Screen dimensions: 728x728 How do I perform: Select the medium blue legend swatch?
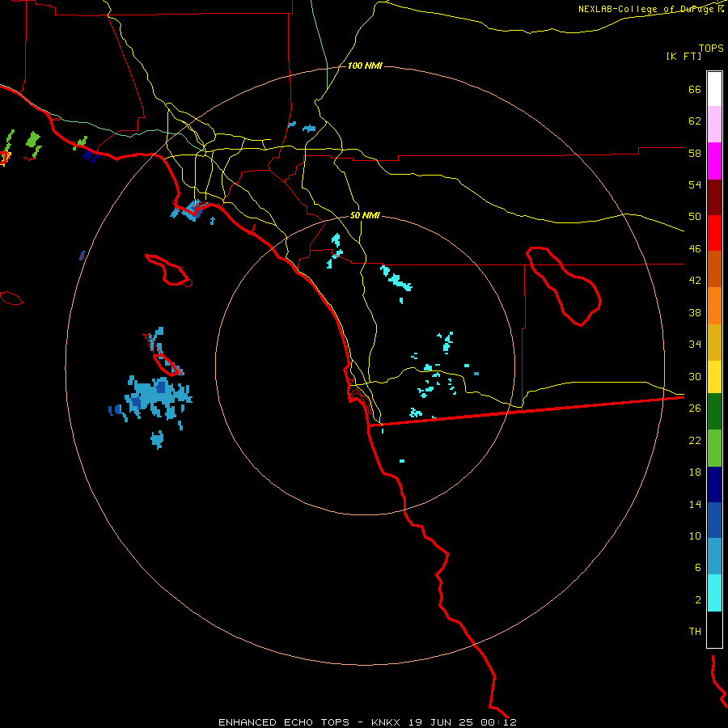pos(714,520)
